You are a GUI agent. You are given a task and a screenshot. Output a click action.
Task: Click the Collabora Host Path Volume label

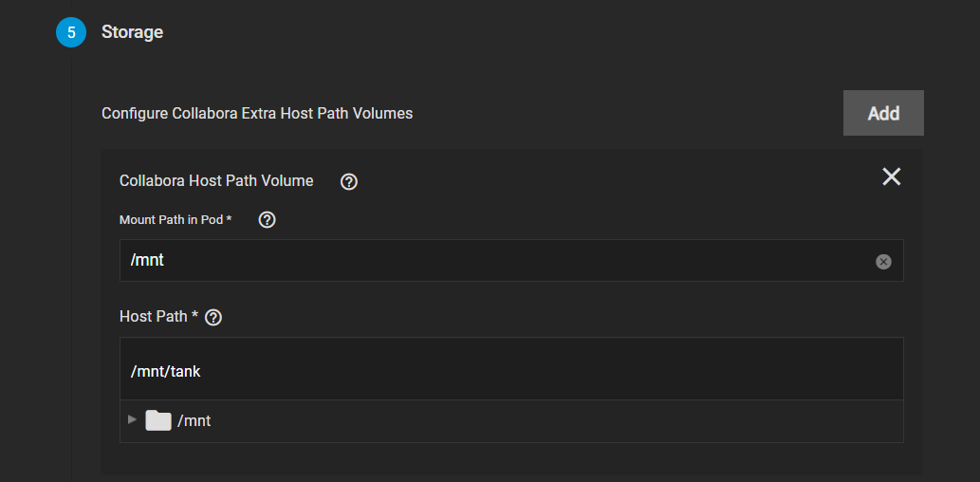(x=216, y=181)
